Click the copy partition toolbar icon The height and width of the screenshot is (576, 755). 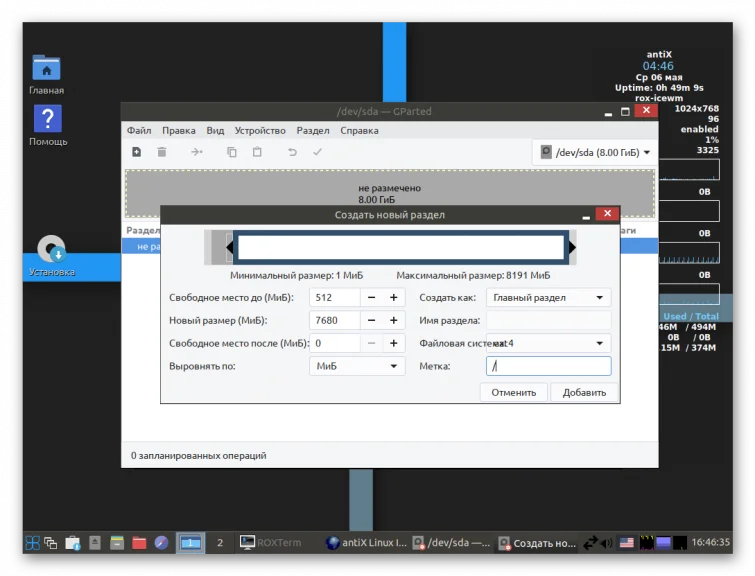click(232, 152)
